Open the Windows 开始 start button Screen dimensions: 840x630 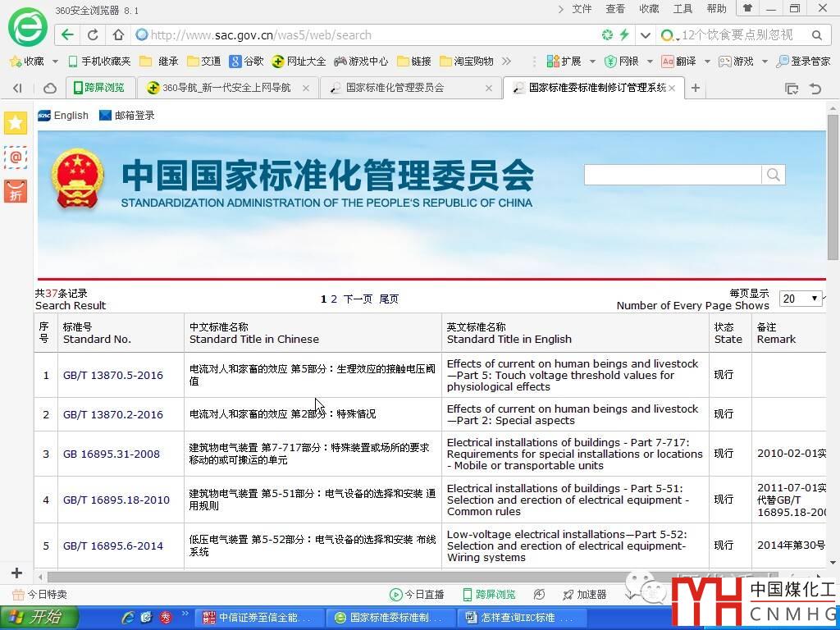pyautogui.click(x=39, y=617)
